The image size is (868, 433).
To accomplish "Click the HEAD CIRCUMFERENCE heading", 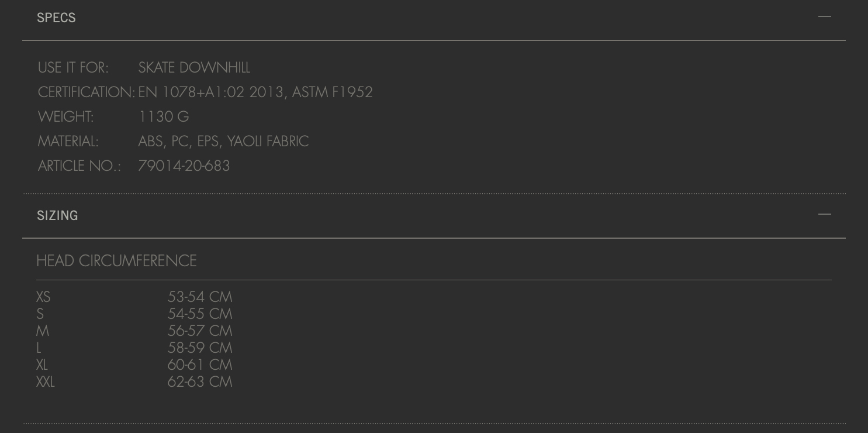I will (117, 260).
